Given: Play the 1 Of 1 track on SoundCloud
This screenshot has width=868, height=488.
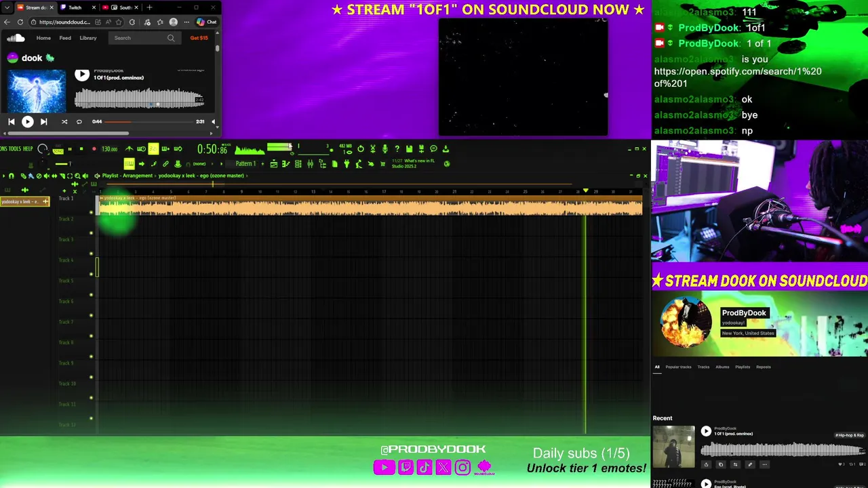Looking at the screenshot, I should (82, 75).
